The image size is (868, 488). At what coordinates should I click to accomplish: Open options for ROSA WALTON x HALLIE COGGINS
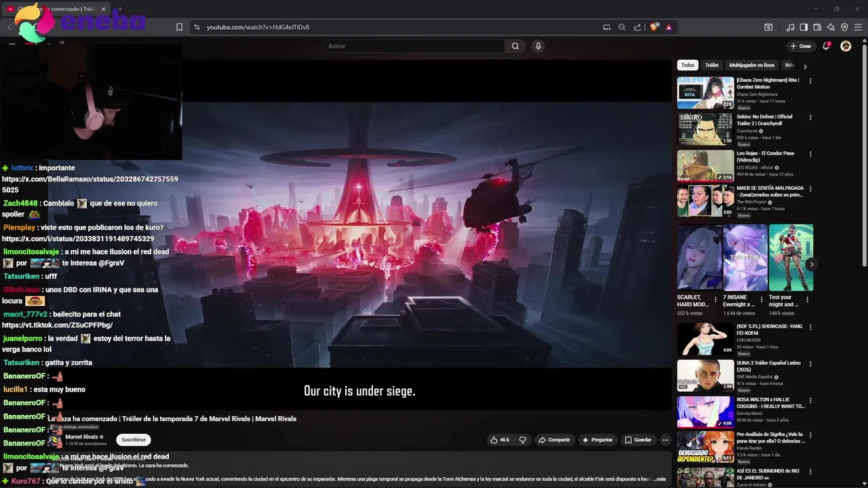(810, 400)
